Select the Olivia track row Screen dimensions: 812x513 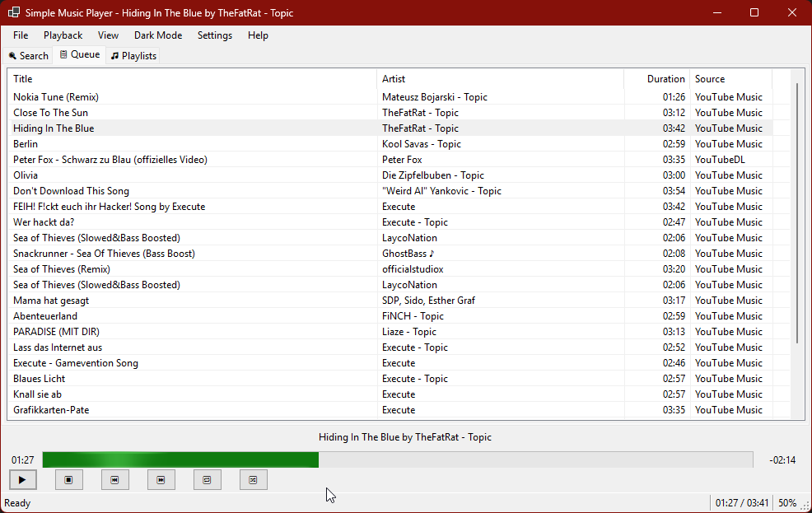[390, 175]
